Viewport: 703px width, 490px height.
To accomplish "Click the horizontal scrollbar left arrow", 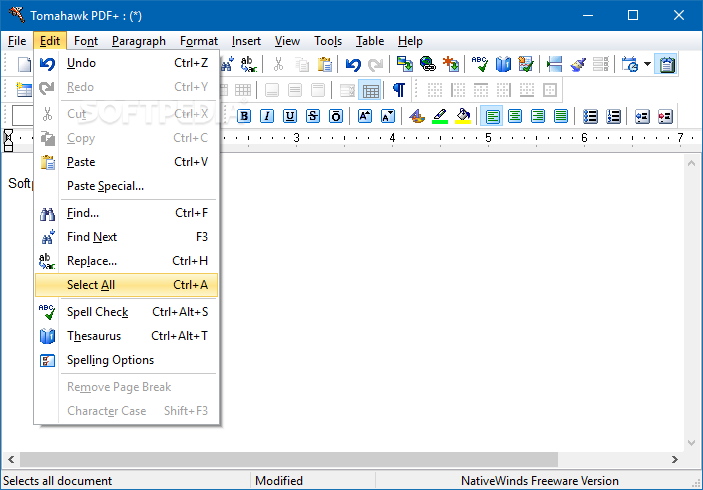I will click(11, 460).
